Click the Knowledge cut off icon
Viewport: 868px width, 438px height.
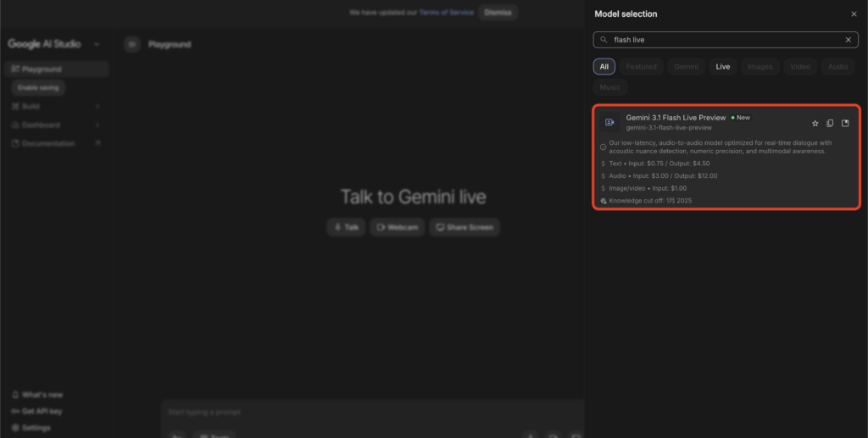604,201
